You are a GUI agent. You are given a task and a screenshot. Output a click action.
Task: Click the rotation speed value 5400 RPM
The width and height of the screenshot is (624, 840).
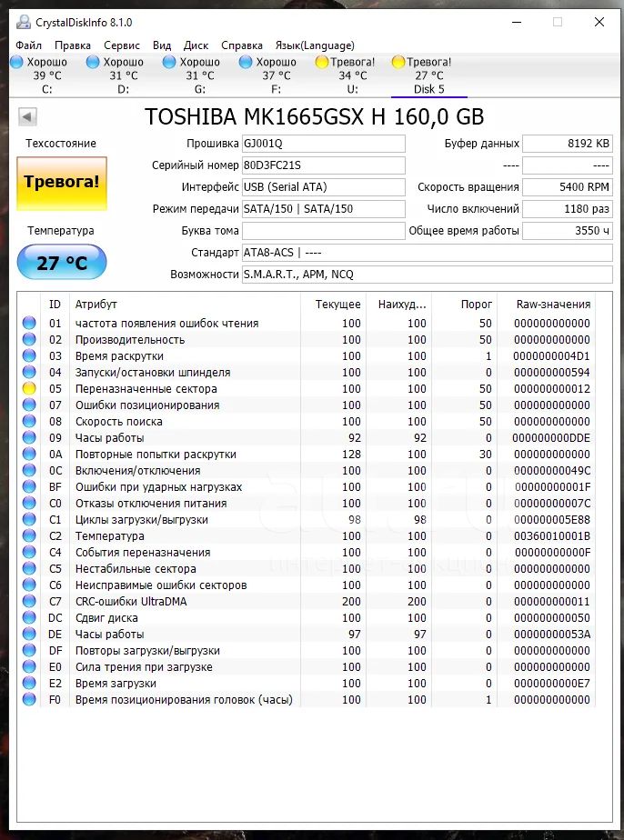568,187
